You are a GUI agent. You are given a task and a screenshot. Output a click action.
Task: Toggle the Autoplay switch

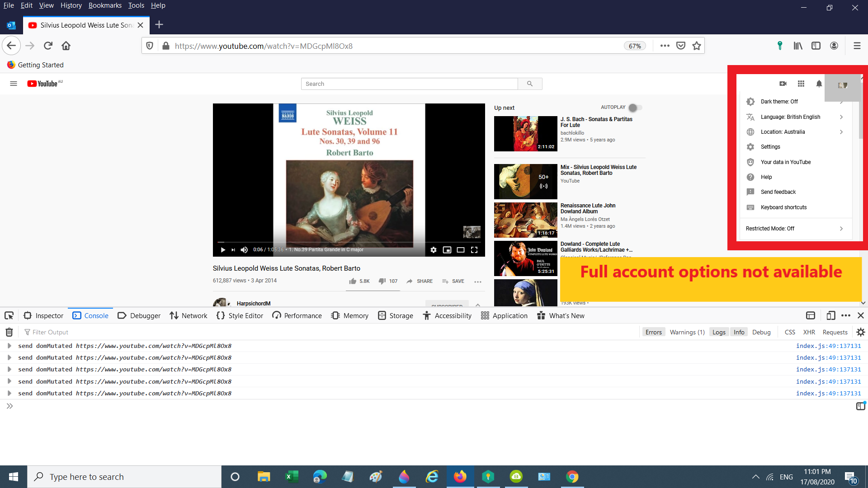pyautogui.click(x=635, y=108)
